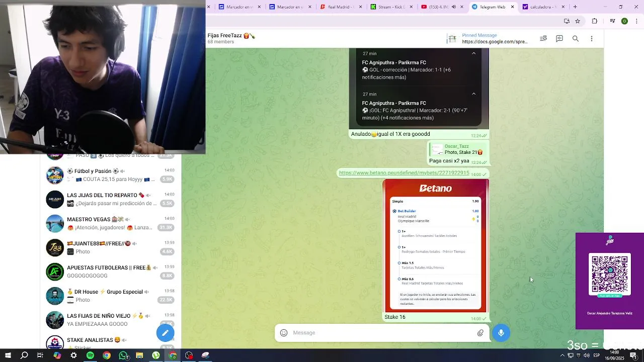Click the 5.9K unread badge
Screen dimensions: 644x362
(x=167, y=179)
